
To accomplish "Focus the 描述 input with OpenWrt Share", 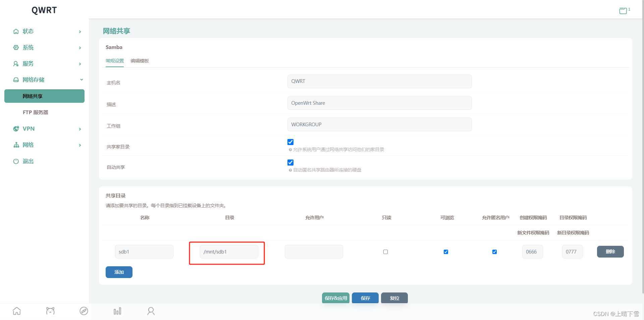I will (379, 103).
